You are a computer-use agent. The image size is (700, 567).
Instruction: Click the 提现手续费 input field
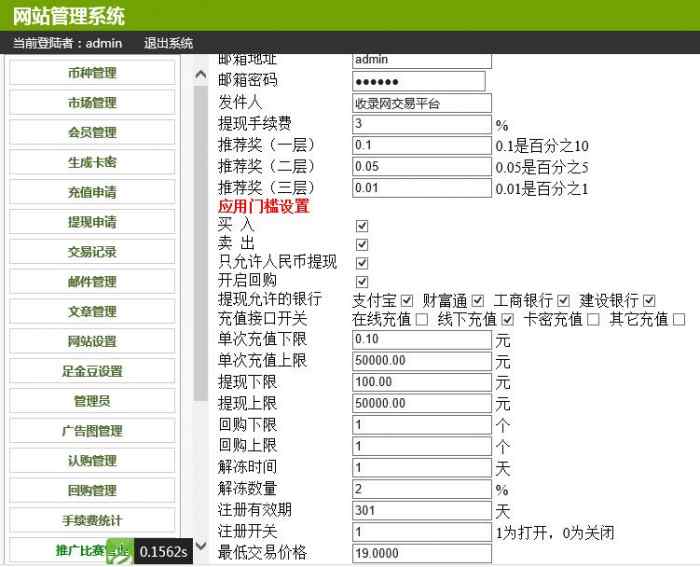coord(422,125)
